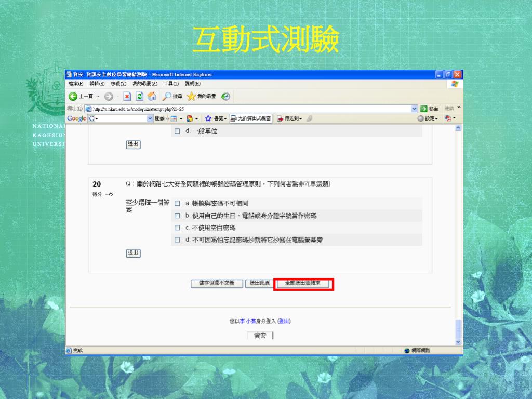Click the Search (搜尋) magnifier icon
This screenshot has width=532, height=399.
click(x=167, y=96)
